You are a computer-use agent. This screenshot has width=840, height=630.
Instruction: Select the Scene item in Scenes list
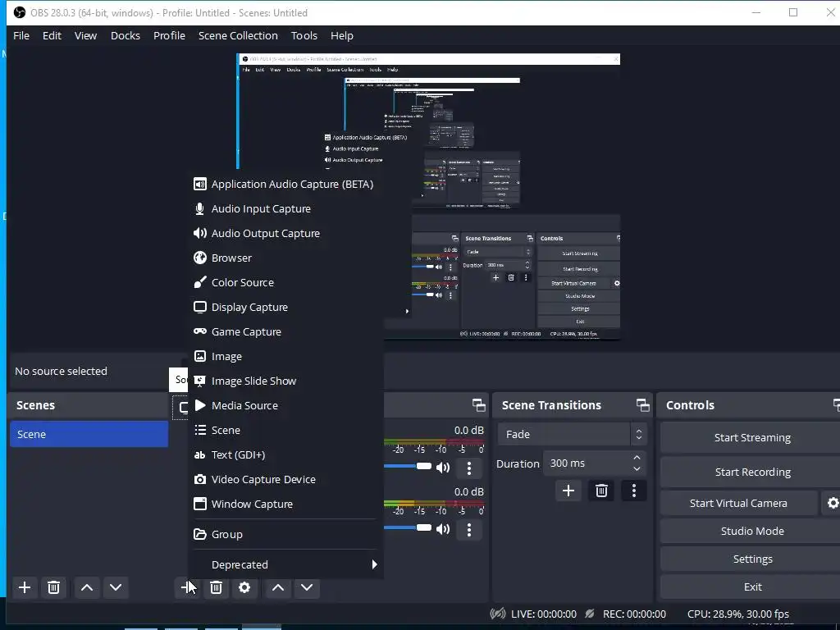[89, 434]
